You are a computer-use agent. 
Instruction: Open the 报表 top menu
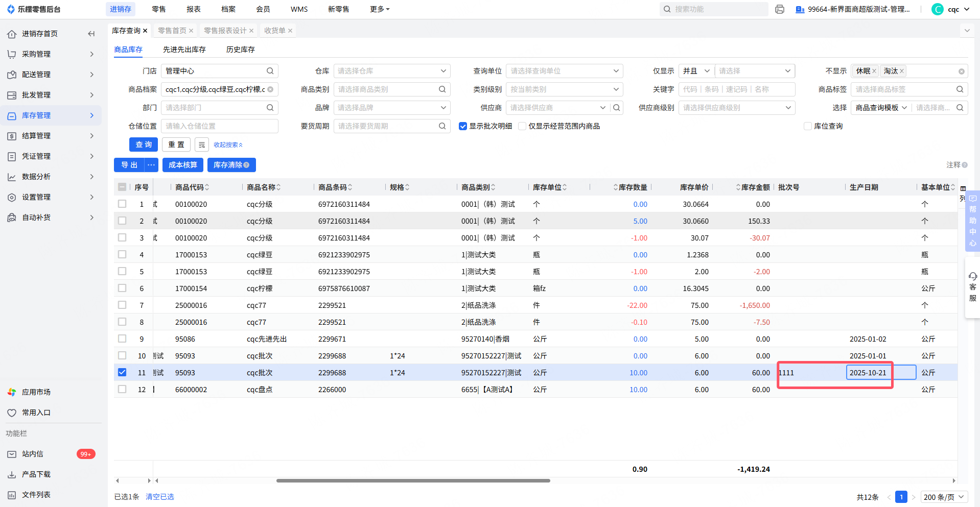point(194,9)
